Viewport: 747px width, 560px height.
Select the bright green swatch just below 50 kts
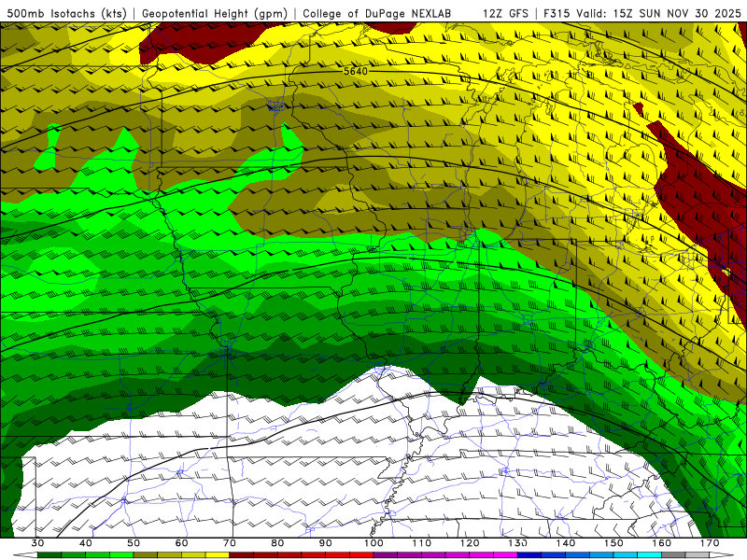tap(121, 555)
